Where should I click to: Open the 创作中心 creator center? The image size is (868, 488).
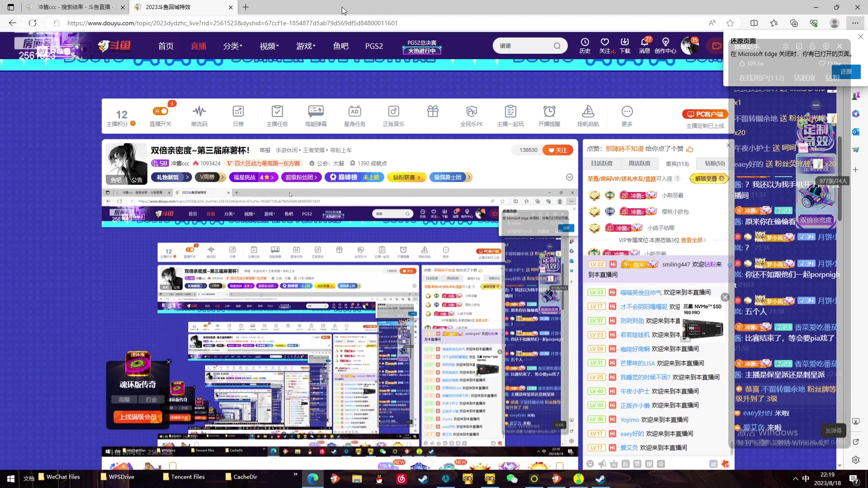[x=665, y=46]
